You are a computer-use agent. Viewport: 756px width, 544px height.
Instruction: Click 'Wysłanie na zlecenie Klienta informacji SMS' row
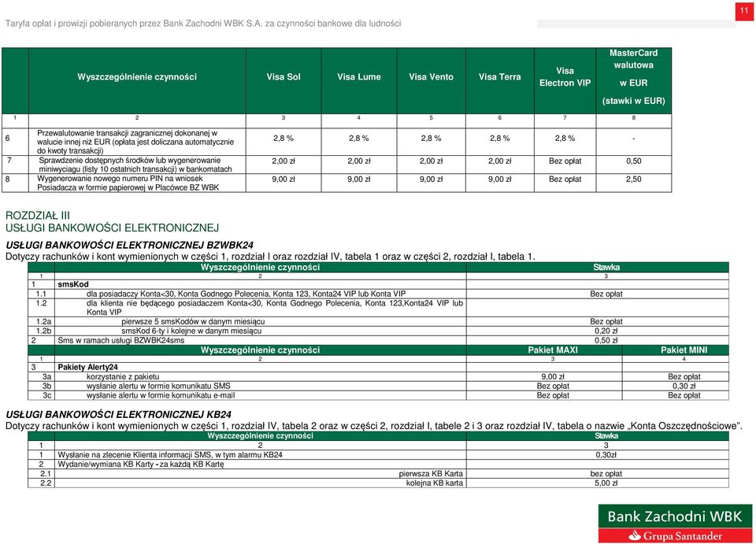pos(170,454)
